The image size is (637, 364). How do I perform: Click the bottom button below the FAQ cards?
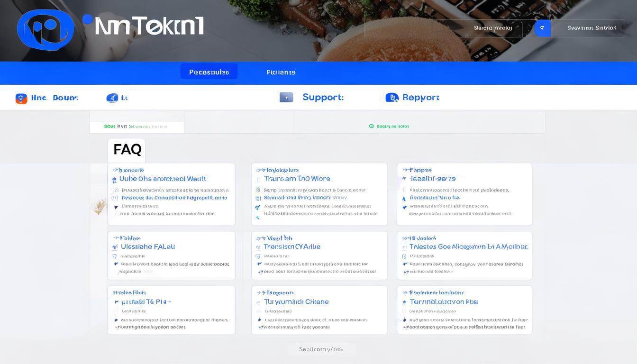(321, 349)
